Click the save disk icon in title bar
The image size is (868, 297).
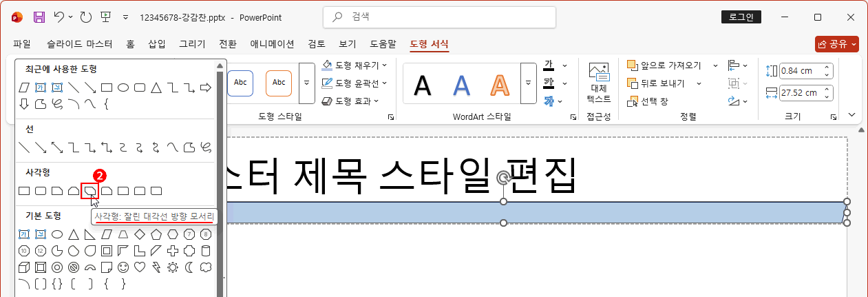[x=39, y=17]
